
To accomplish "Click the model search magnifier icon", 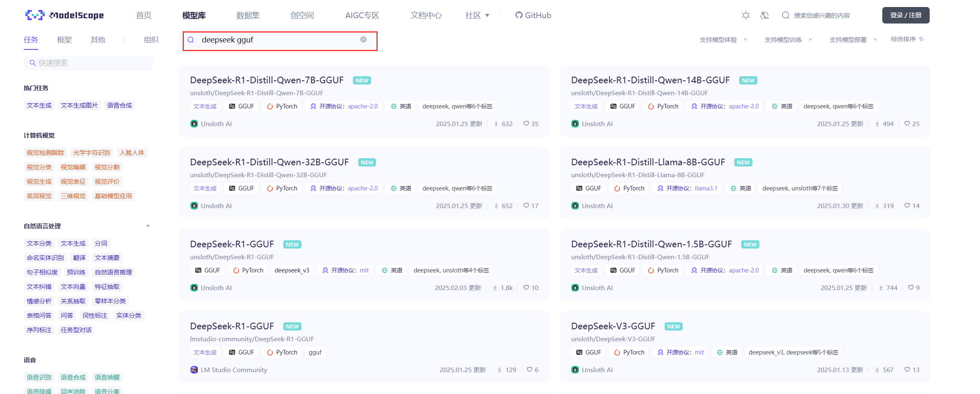I will click(191, 40).
